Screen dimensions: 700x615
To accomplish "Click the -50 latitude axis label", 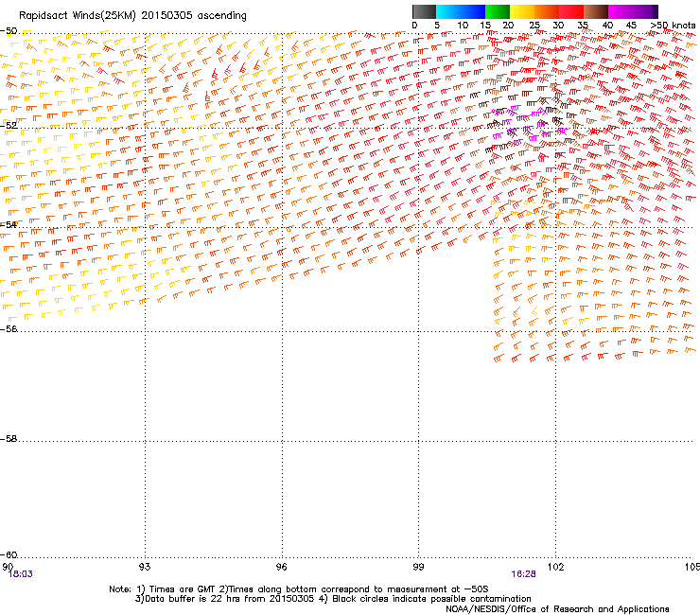I will pyautogui.click(x=9, y=31).
